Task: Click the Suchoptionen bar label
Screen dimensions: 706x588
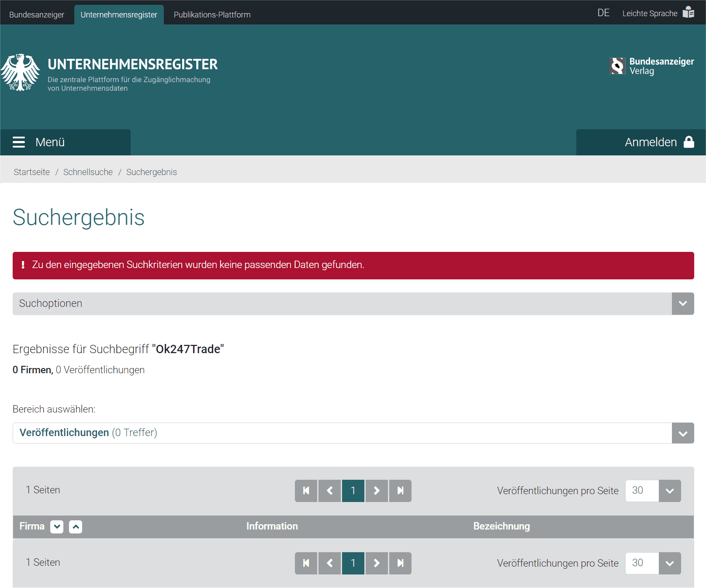Action: pyautogui.click(x=51, y=303)
